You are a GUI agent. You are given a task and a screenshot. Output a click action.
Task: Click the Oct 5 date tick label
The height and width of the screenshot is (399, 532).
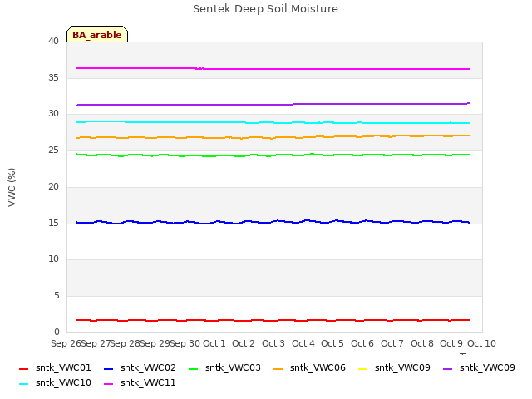coord(332,343)
